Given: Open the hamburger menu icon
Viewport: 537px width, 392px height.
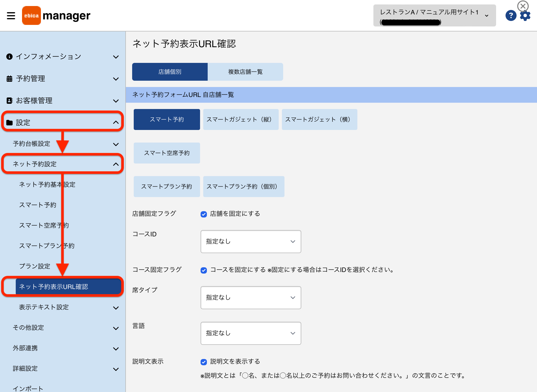Looking at the screenshot, I should tap(11, 15).
